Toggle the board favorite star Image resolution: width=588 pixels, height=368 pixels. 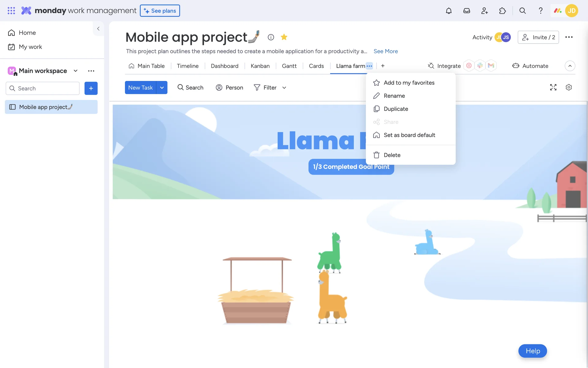pos(284,37)
